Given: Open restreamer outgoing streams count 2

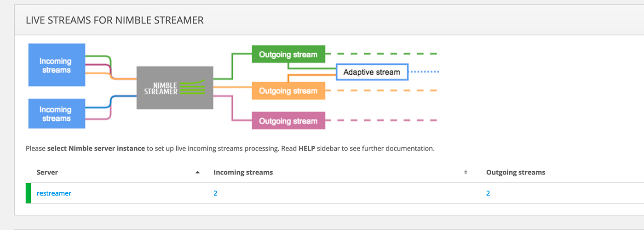Looking at the screenshot, I should [488, 193].
